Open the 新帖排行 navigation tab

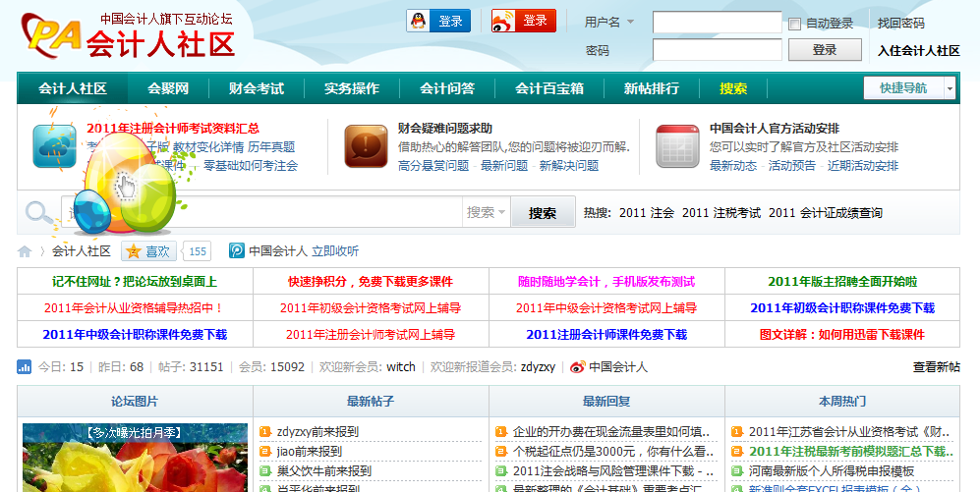(652, 88)
